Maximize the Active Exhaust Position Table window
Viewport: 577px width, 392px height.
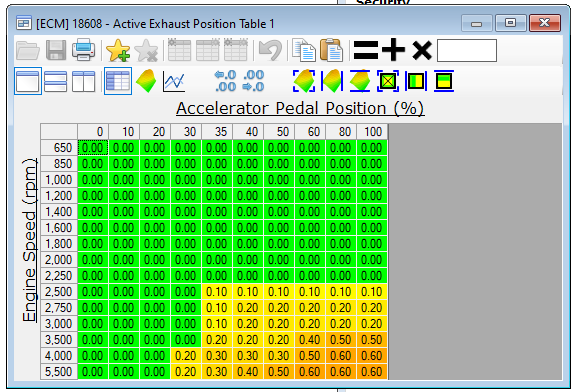tap(510, 23)
